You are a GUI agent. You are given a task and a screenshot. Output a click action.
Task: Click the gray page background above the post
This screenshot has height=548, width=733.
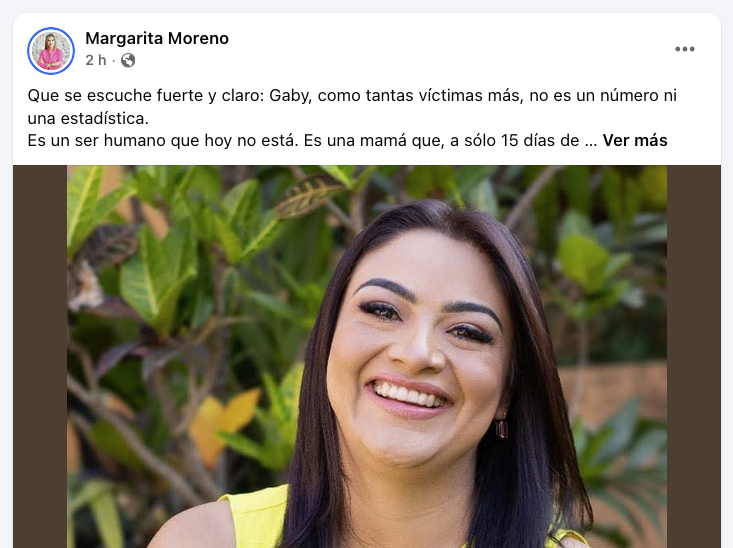(x=366, y=6)
